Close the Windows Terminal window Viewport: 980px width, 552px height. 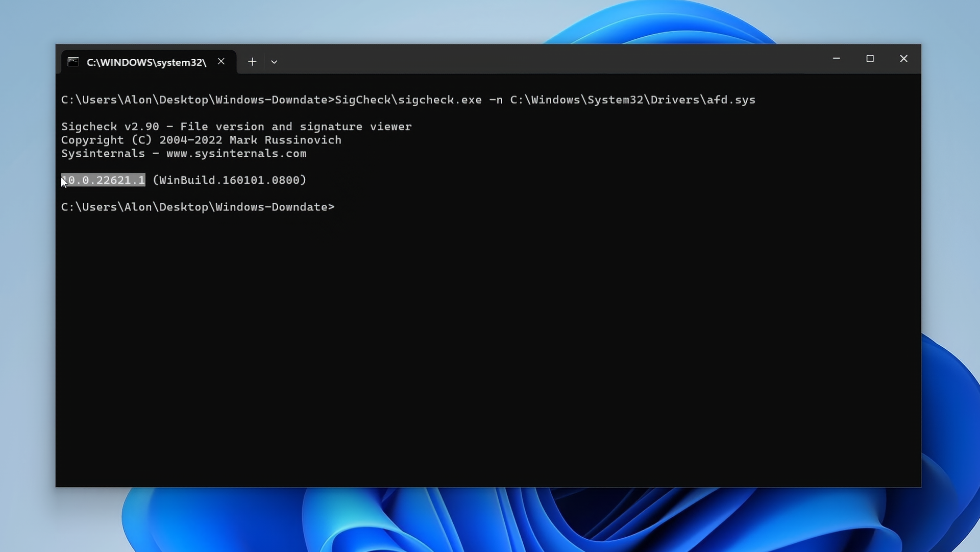click(904, 58)
